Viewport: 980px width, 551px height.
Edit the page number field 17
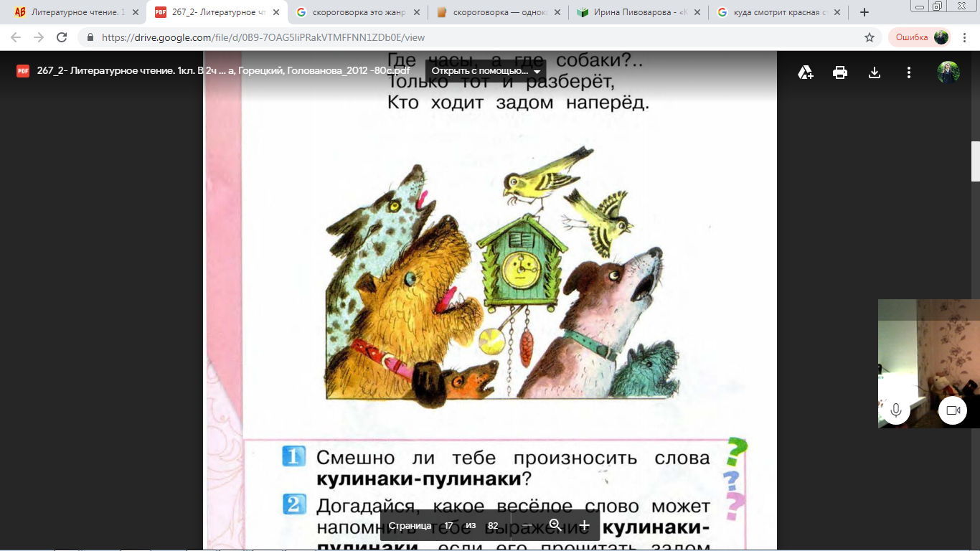pos(448,526)
